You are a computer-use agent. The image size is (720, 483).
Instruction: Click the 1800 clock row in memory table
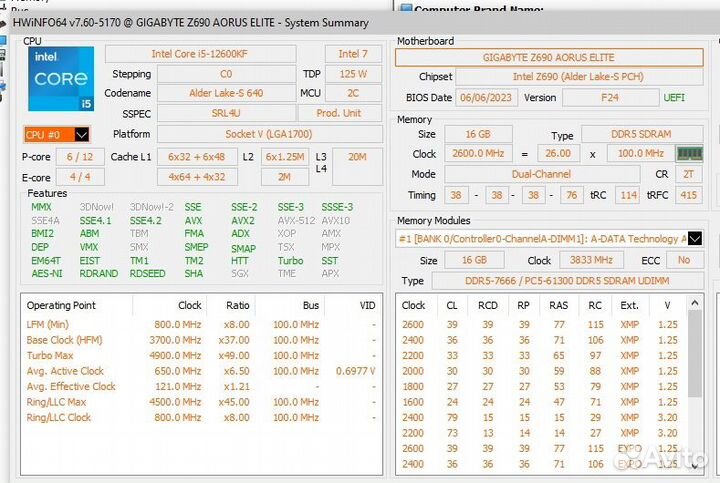pyautogui.click(x=544, y=387)
